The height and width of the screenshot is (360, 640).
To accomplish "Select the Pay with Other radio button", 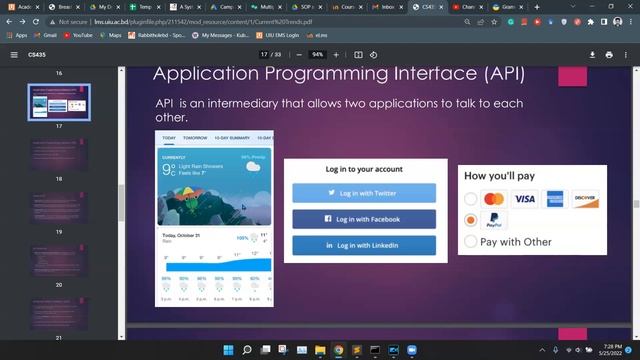I will point(470,241).
